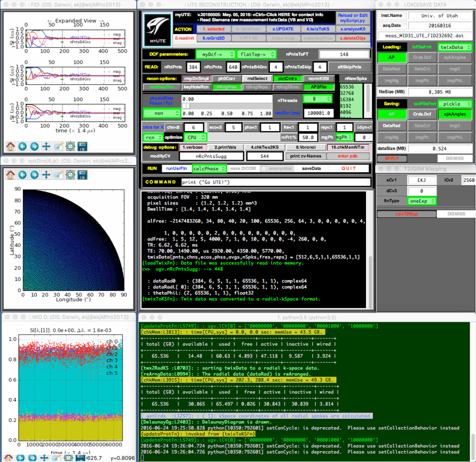Toggle the slctCntrs recon option

pos(287,79)
